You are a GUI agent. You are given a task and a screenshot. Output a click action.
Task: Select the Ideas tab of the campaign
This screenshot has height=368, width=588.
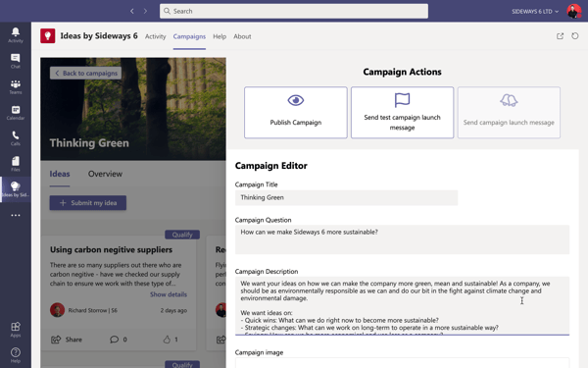click(x=60, y=174)
